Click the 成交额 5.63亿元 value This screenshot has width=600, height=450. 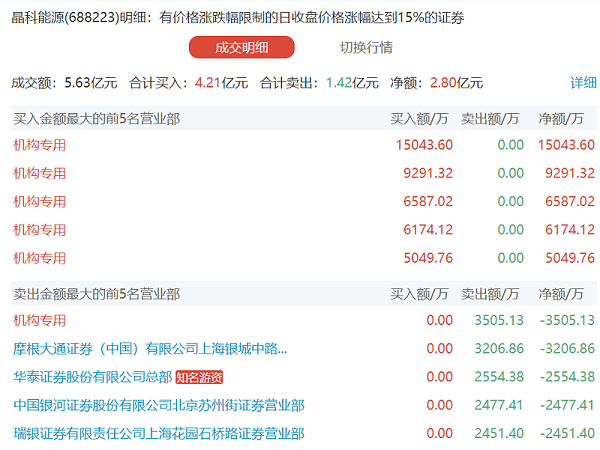(x=91, y=83)
